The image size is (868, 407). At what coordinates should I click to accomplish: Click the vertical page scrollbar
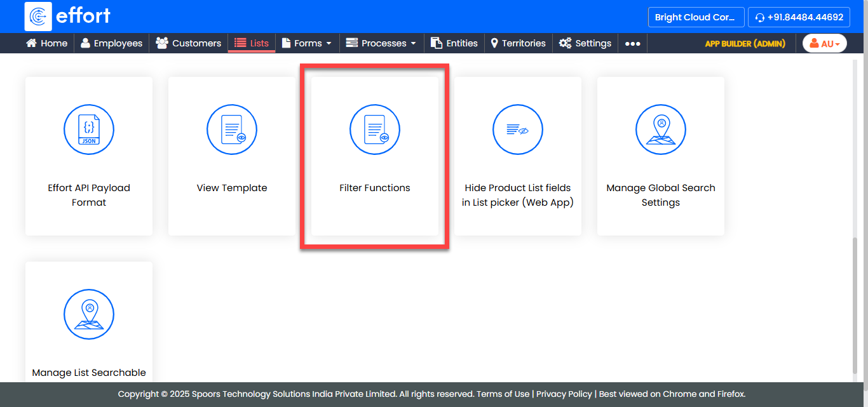pyautogui.click(x=855, y=305)
